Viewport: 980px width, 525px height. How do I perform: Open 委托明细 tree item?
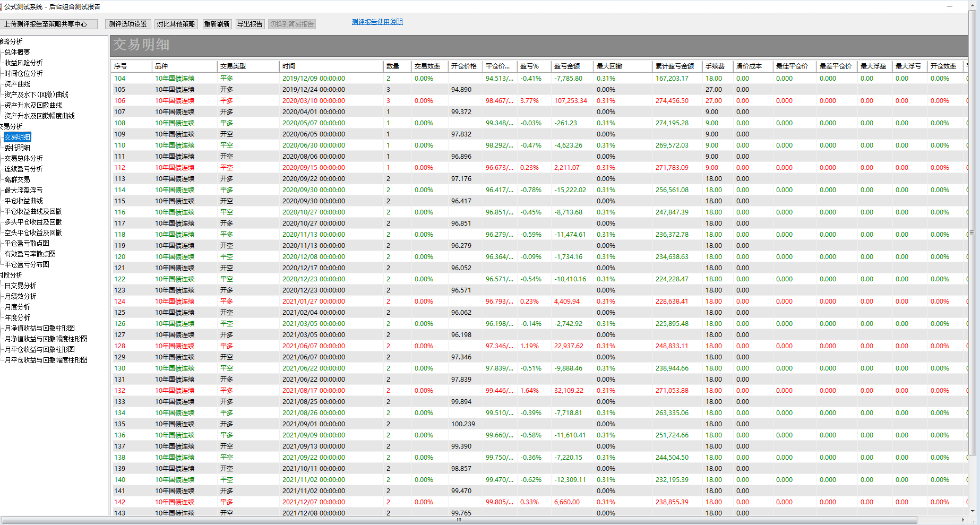17,148
